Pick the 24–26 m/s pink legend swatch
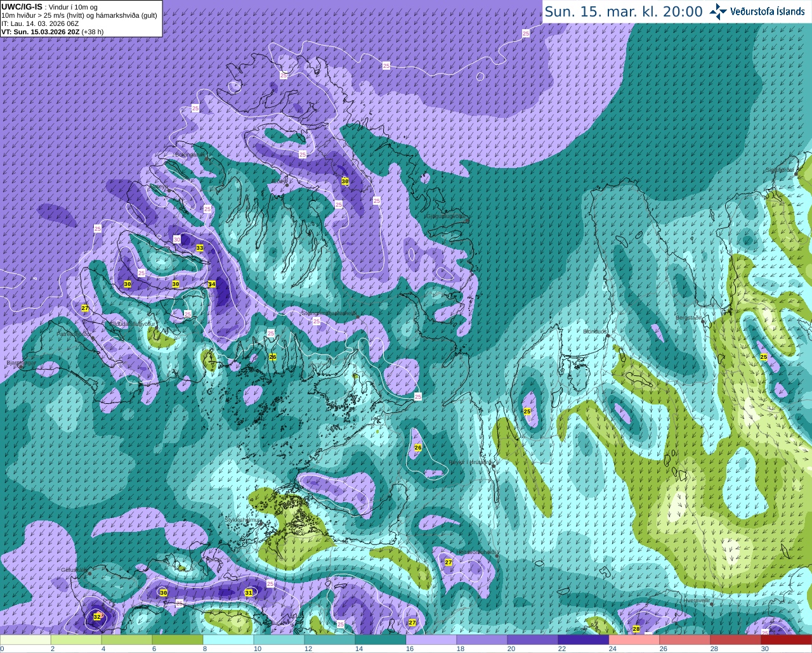Screen dimensions: 812x653 634,640
